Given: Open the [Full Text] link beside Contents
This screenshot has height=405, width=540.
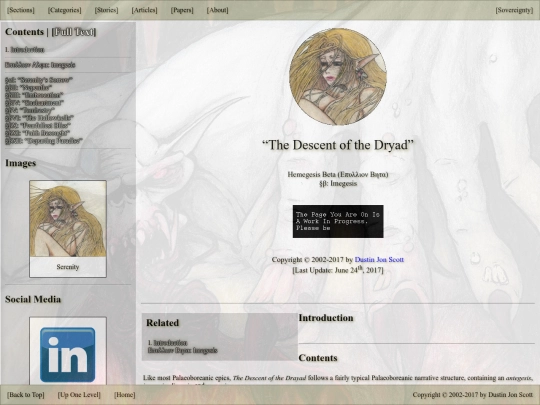Looking at the screenshot, I should (74, 32).
